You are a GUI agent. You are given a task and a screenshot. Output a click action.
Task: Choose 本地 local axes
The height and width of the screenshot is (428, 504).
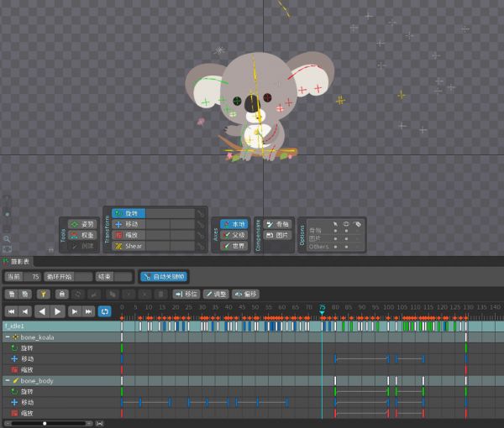click(234, 224)
